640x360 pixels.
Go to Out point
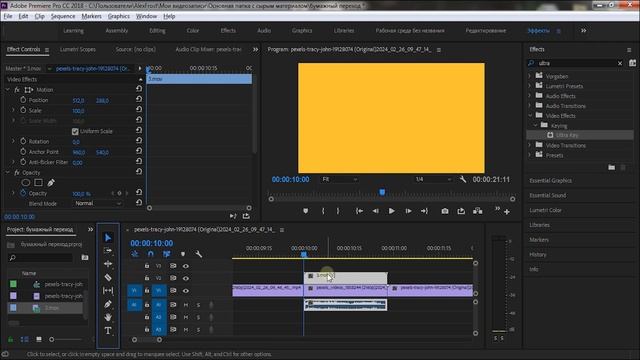point(424,211)
